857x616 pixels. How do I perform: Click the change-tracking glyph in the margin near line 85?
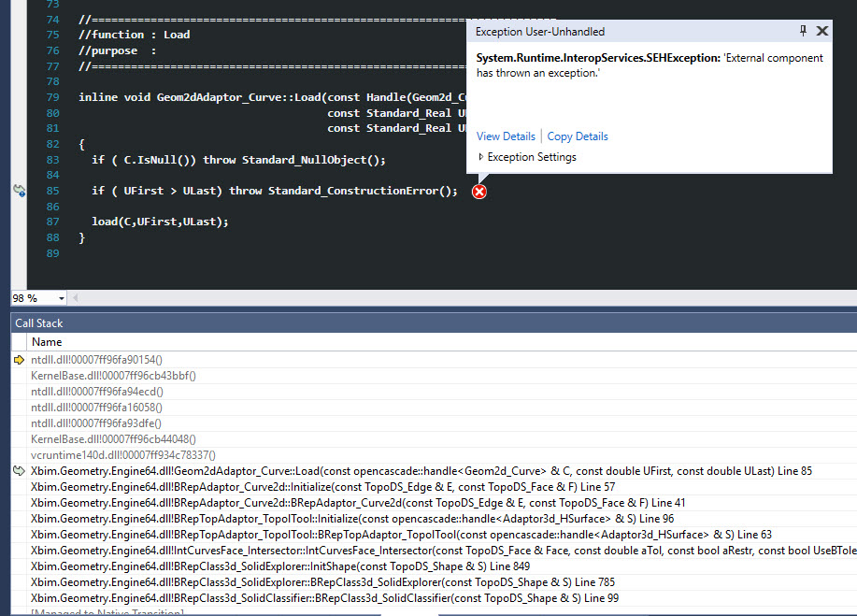click(x=19, y=190)
